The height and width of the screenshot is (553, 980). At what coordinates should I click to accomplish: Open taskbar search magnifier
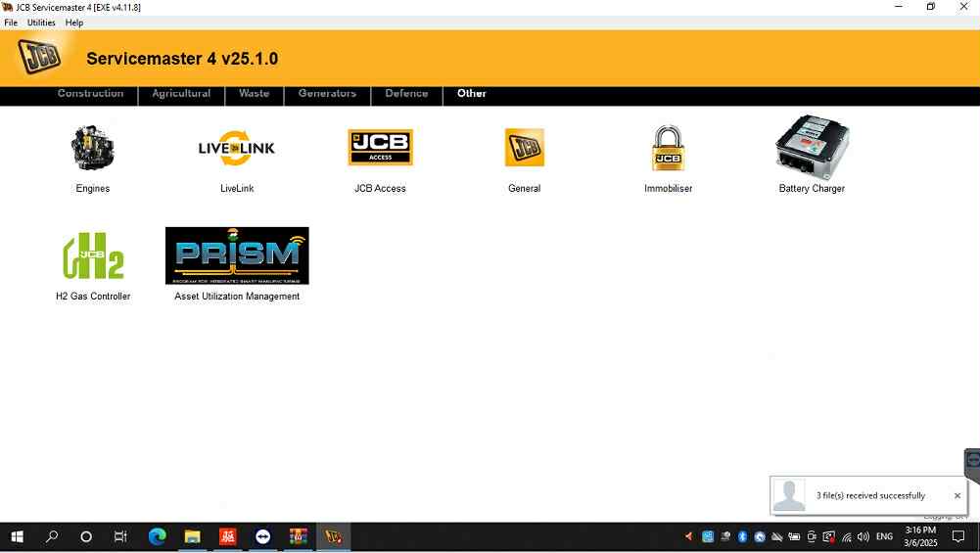52,536
